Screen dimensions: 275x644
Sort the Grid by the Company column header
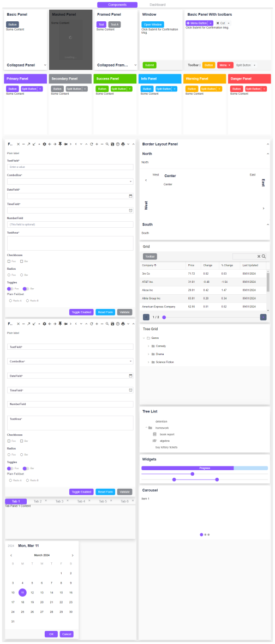click(150, 266)
